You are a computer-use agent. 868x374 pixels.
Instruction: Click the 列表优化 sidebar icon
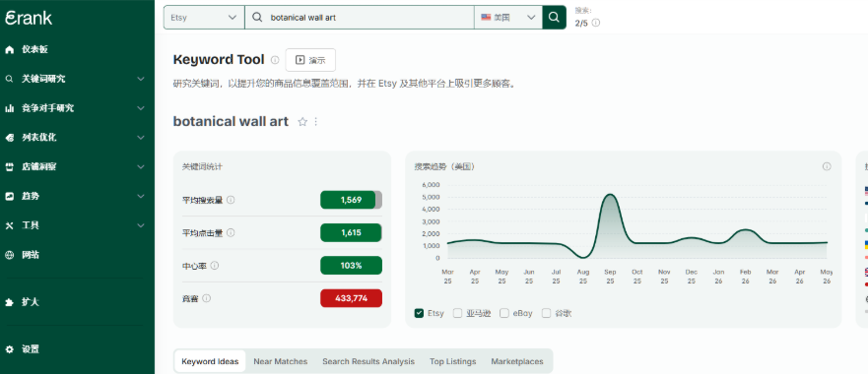click(x=9, y=138)
